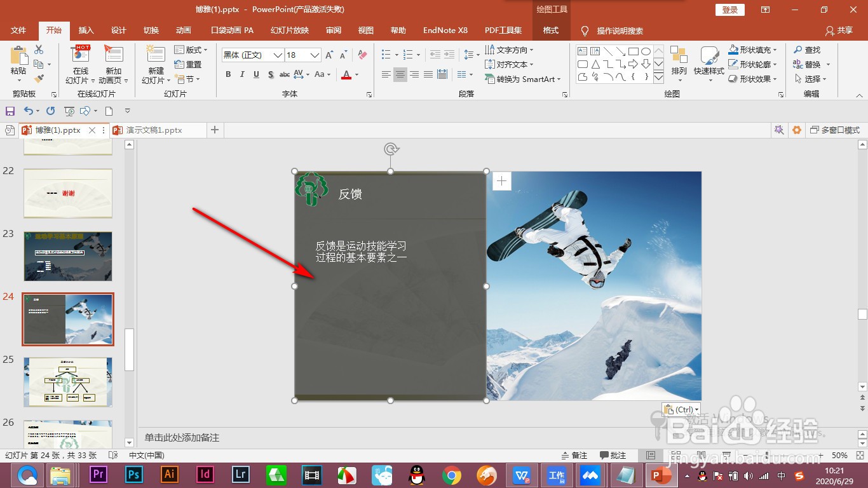Align text left in paragraph group
Viewport: 868px width, 488px height.
386,74
